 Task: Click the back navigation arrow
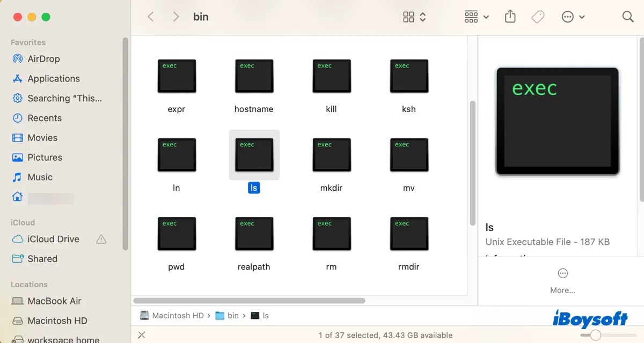[150, 17]
